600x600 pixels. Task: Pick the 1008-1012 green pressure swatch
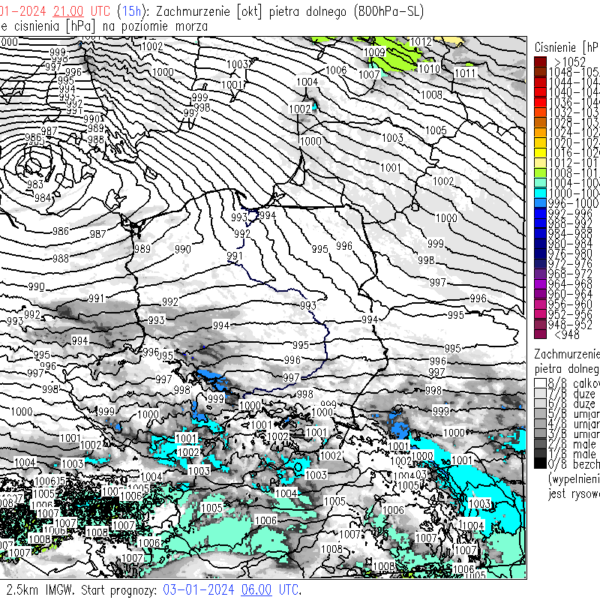pyautogui.click(x=540, y=173)
